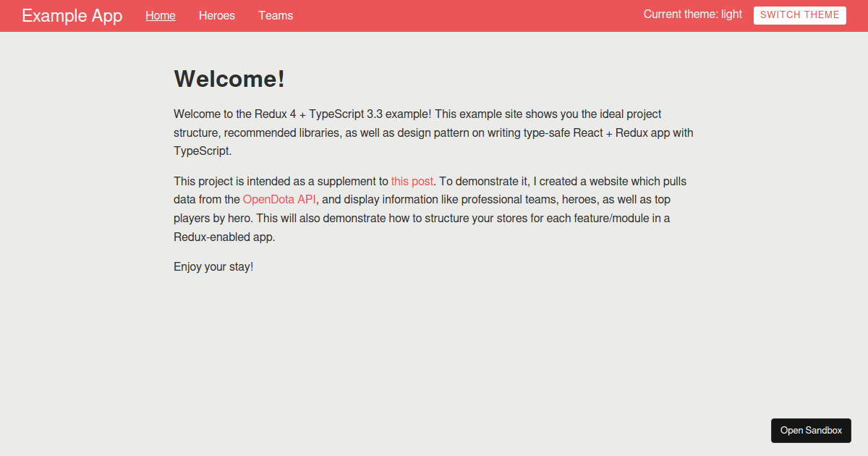Click the underlined Home nav item
Screen dimensions: 868x456
160,15
